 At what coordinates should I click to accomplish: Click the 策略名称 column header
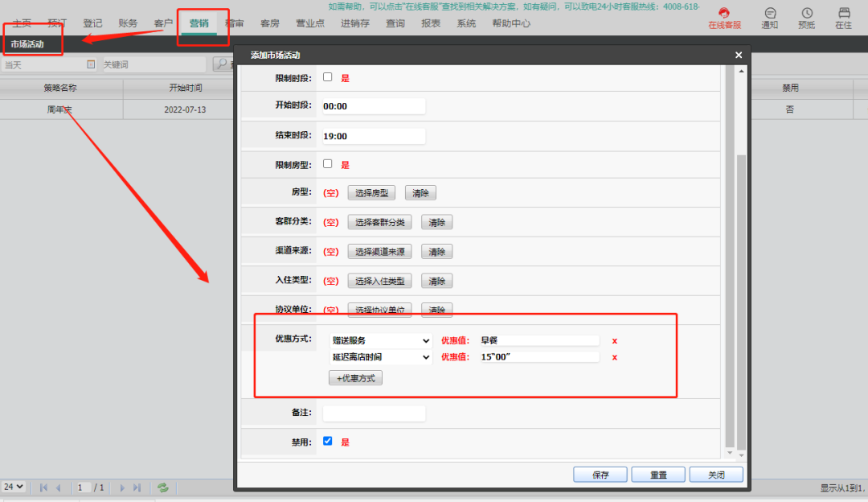click(x=60, y=88)
